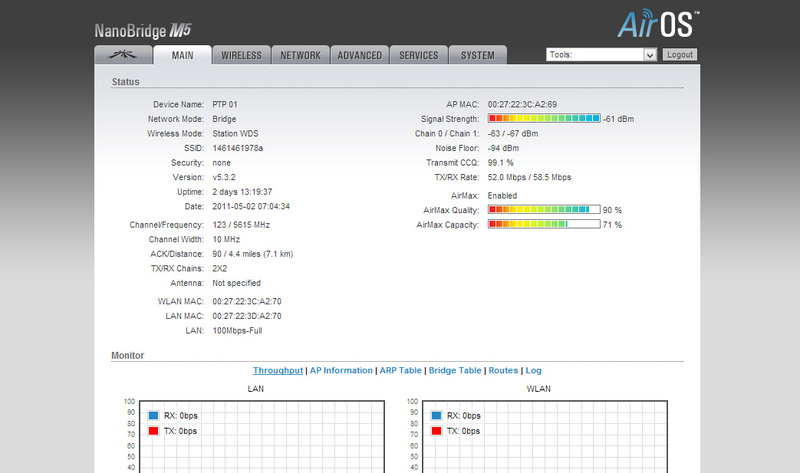The width and height of the screenshot is (800, 473).
Task: Click the network mode value Bridge
Action: (224, 119)
